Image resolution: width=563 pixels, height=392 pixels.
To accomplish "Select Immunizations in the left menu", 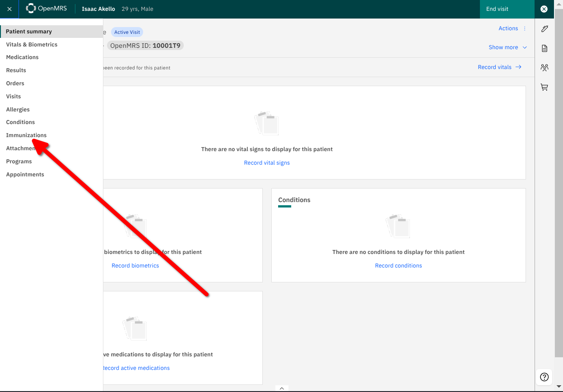I will (x=26, y=135).
